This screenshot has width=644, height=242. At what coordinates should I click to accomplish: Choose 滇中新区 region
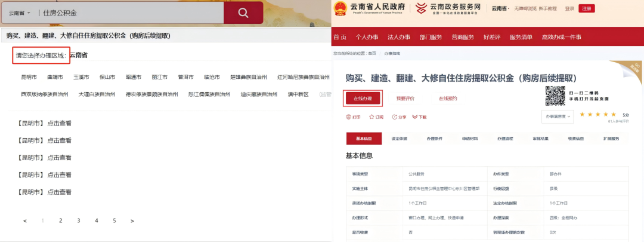click(299, 94)
